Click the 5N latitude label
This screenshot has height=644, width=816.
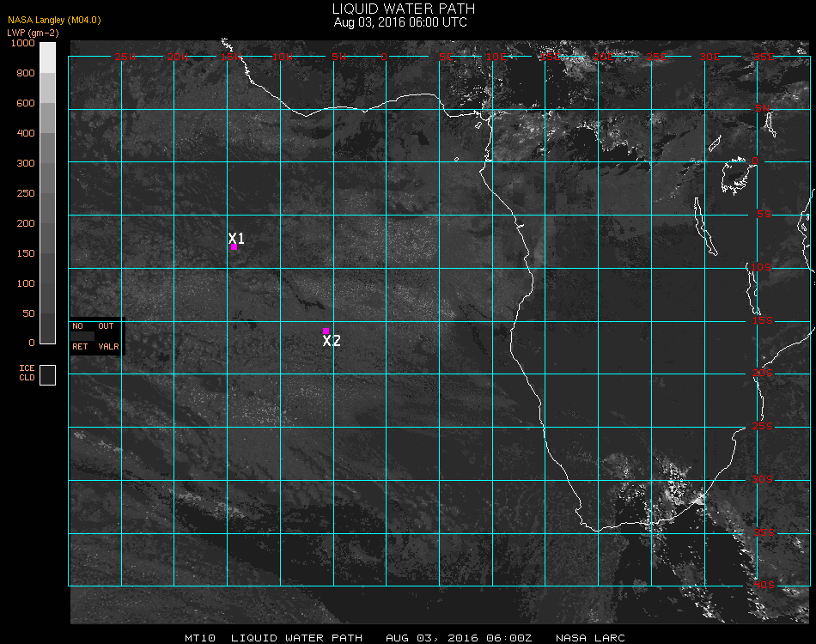760,109
